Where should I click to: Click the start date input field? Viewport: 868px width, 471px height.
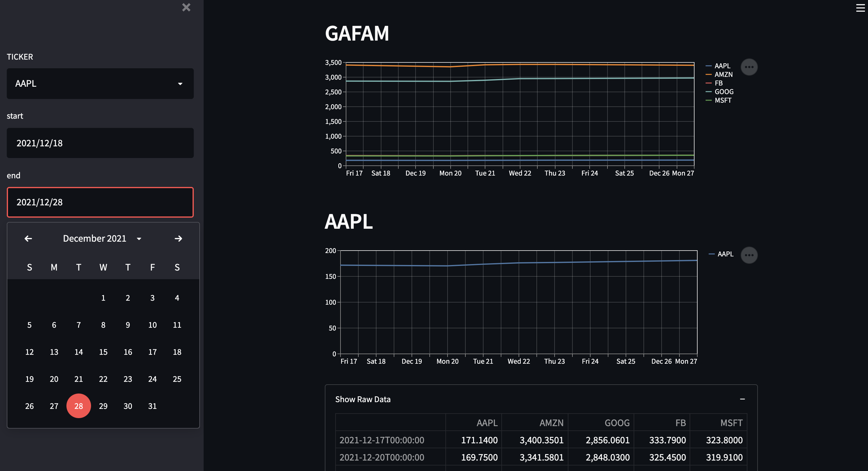pos(100,143)
